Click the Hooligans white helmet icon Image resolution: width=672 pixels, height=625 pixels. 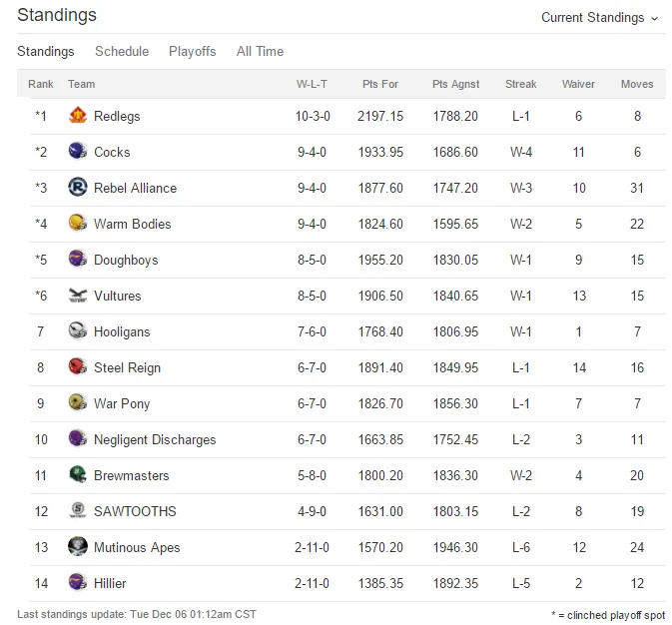(x=78, y=330)
